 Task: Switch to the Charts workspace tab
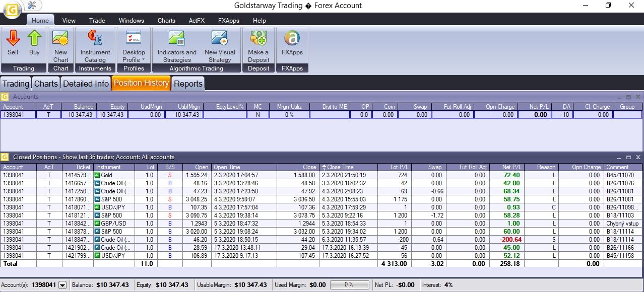46,84
